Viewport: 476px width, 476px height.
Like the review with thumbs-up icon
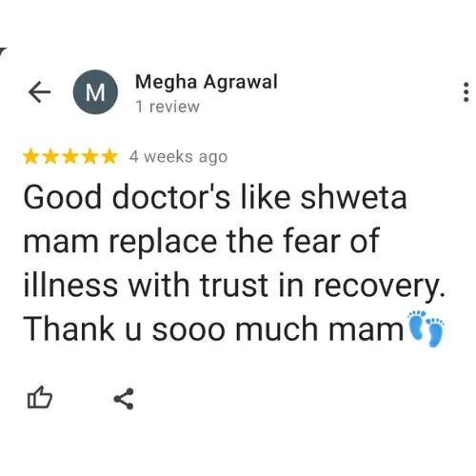tap(40, 397)
